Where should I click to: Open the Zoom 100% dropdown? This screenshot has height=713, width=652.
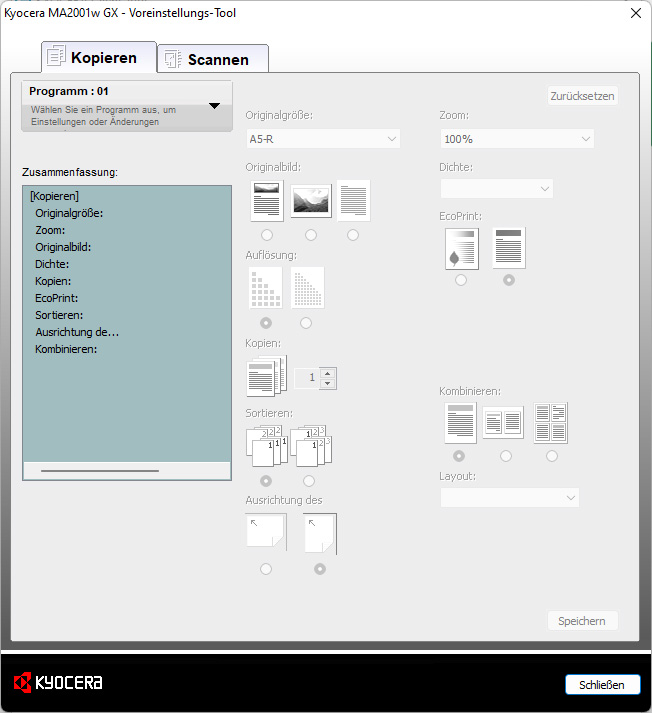click(x=517, y=139)
